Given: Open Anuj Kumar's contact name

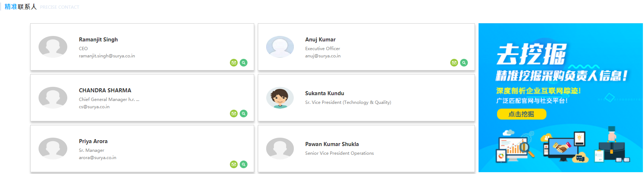Looking at the screenshot, I should pos(320,40).
